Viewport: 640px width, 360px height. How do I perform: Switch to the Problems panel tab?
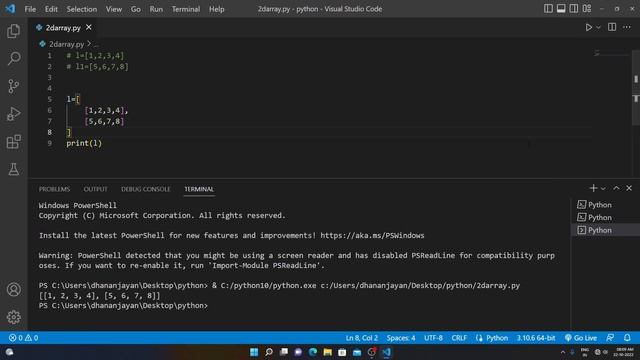(x=54, y=189)
